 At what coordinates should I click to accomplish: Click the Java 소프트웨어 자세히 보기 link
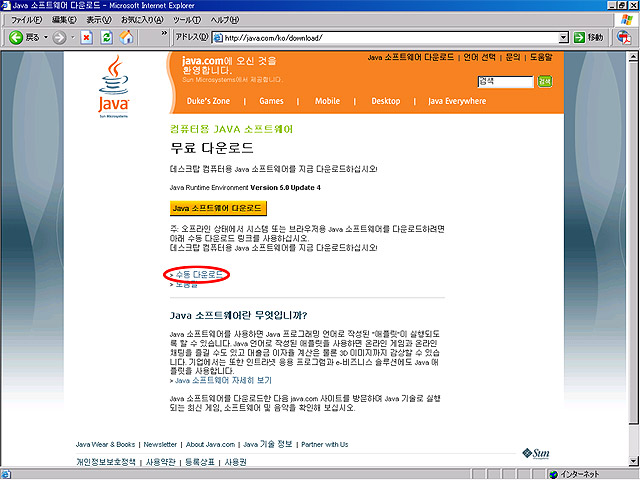point(223,380)
